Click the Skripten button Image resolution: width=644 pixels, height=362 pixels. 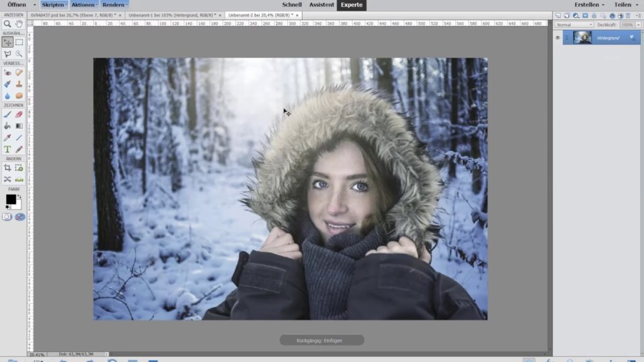[53, 4]
